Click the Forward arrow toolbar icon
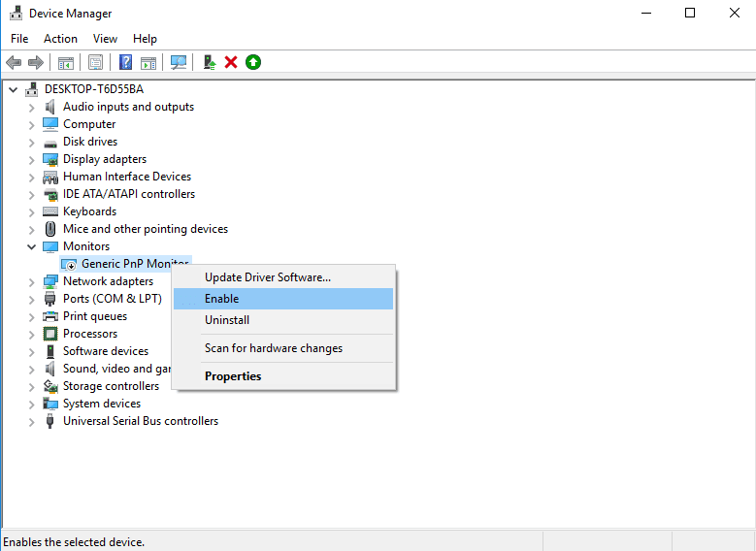Screen dimensions: 756x551 36,62
